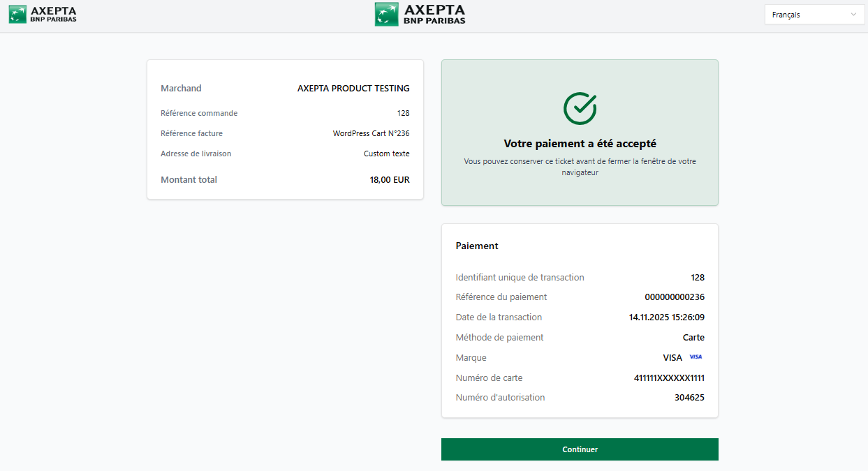Click the green payment accepted checkmark icon
This screenshot has height=471, width=868.
click(x=580, y=107)
